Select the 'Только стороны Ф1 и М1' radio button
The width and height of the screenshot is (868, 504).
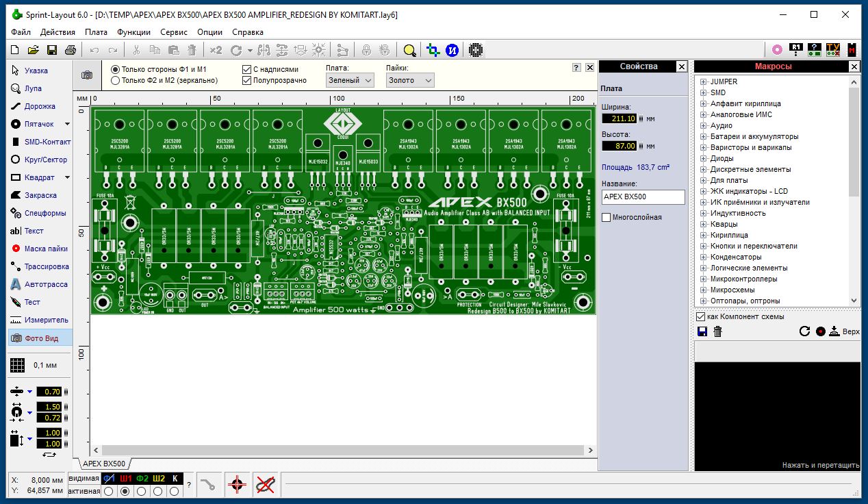115,69
